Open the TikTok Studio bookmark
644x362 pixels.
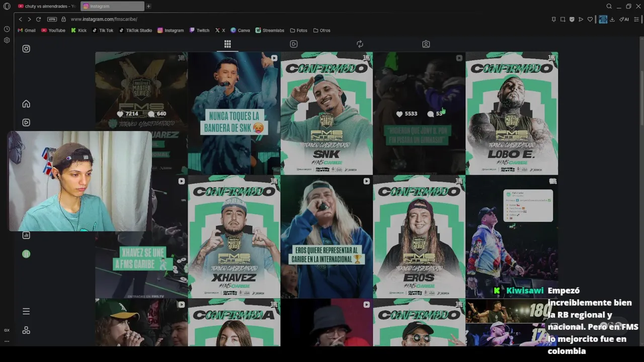135,30
